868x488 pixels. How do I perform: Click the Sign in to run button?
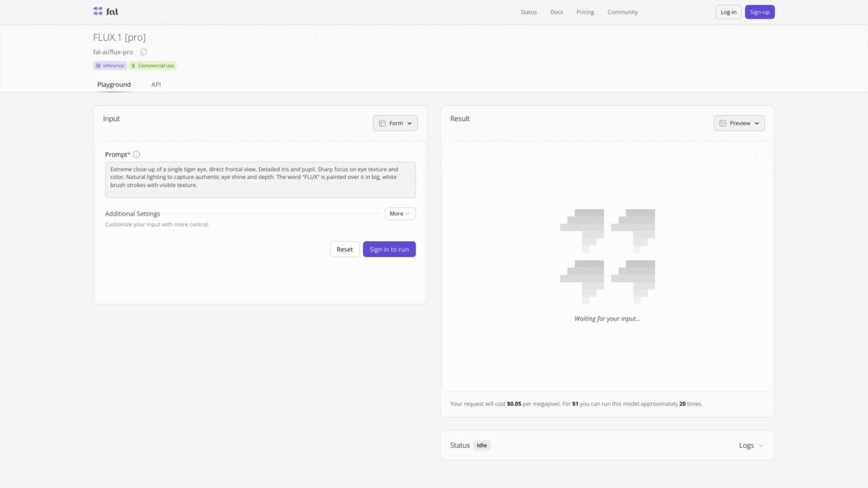[x=389, y=249]
